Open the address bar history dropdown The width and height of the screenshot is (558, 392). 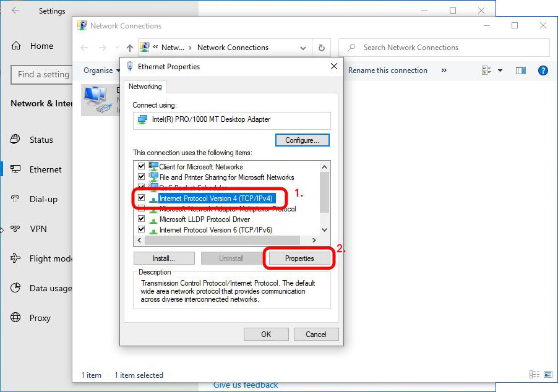(303, 48)
